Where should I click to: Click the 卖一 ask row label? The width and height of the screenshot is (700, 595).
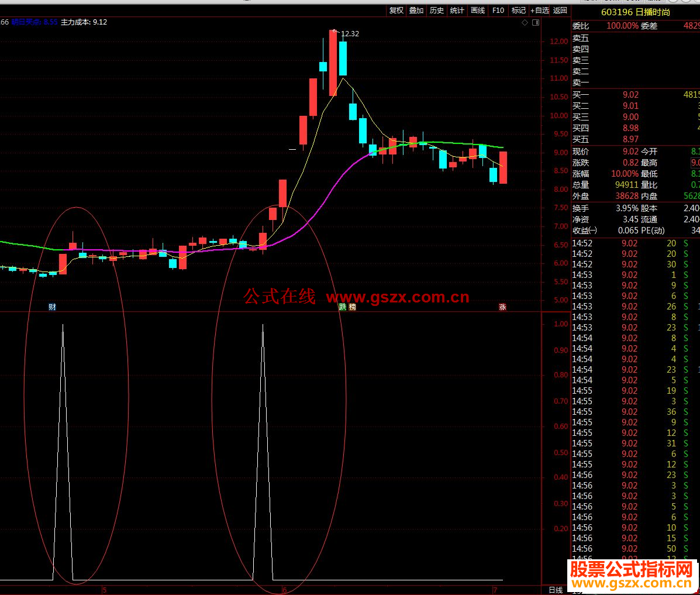coord(581,82)
